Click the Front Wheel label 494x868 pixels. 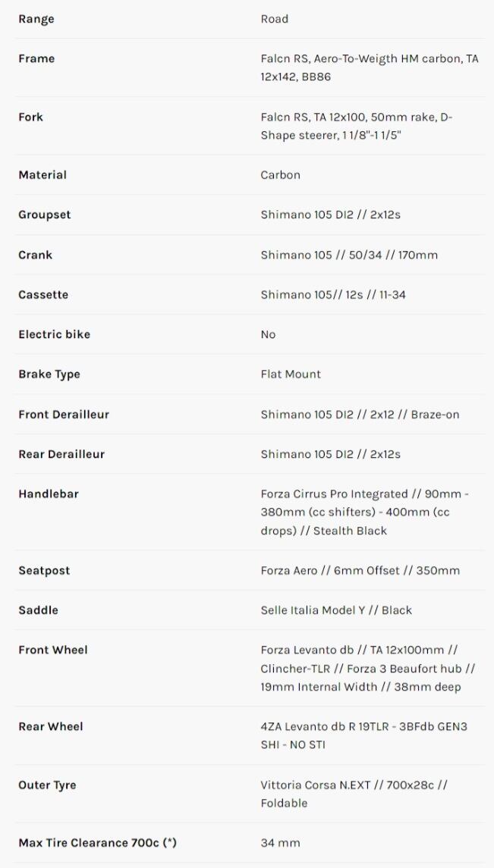click(x=53, y=650)
